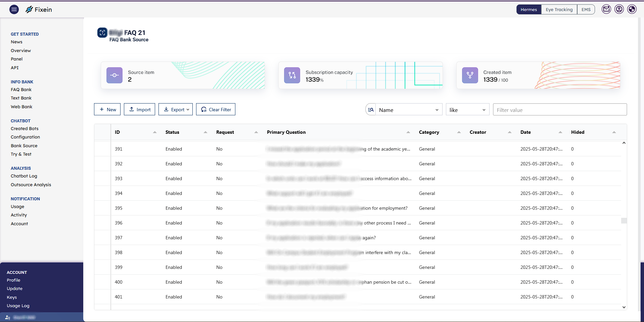
Task: Open Chatbot Log from the sidebar
Action: click(x=24, y=176)
